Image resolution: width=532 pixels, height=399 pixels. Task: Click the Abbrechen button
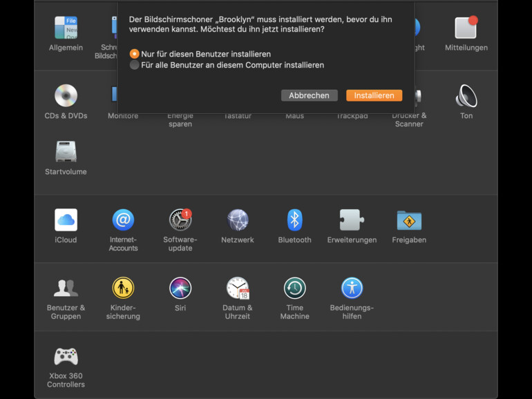309,95
